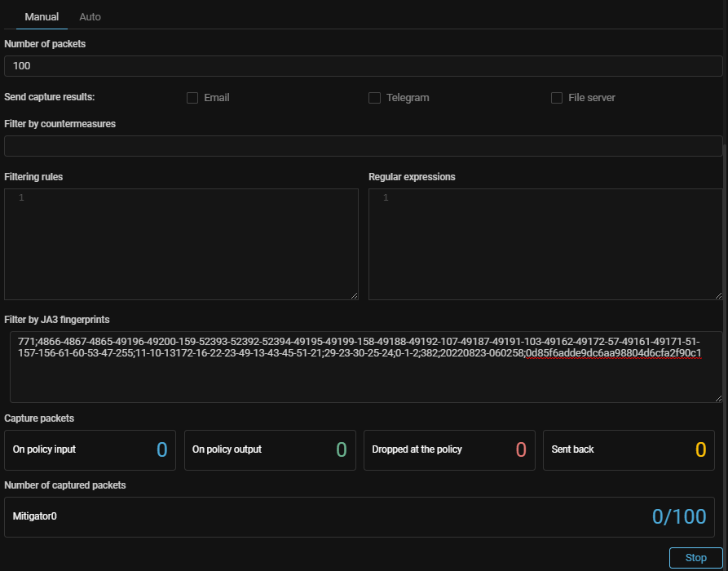Screen dimensions: 728x571
Task: Enable the Email checkbox
Action: point(192,98)
